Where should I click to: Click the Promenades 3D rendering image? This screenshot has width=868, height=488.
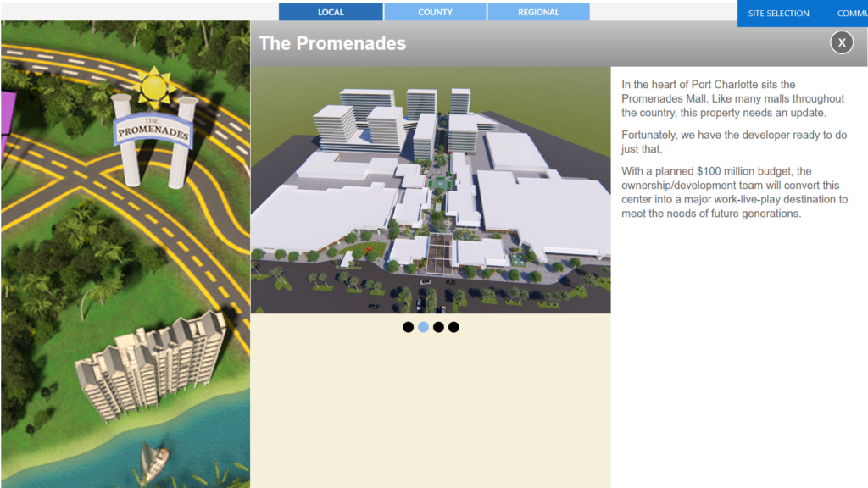tap(431, 191)
